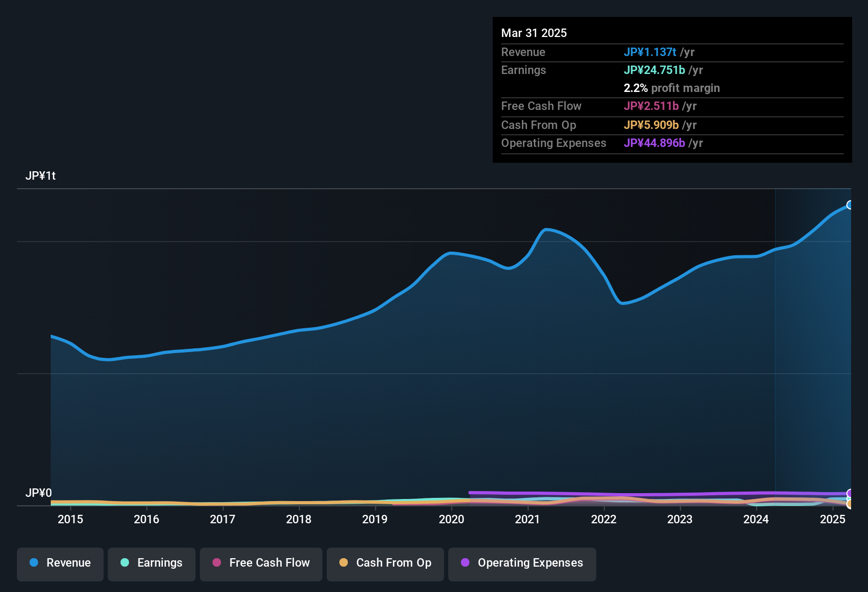Toggle the Revenue legend series

[x=60, y=564]
